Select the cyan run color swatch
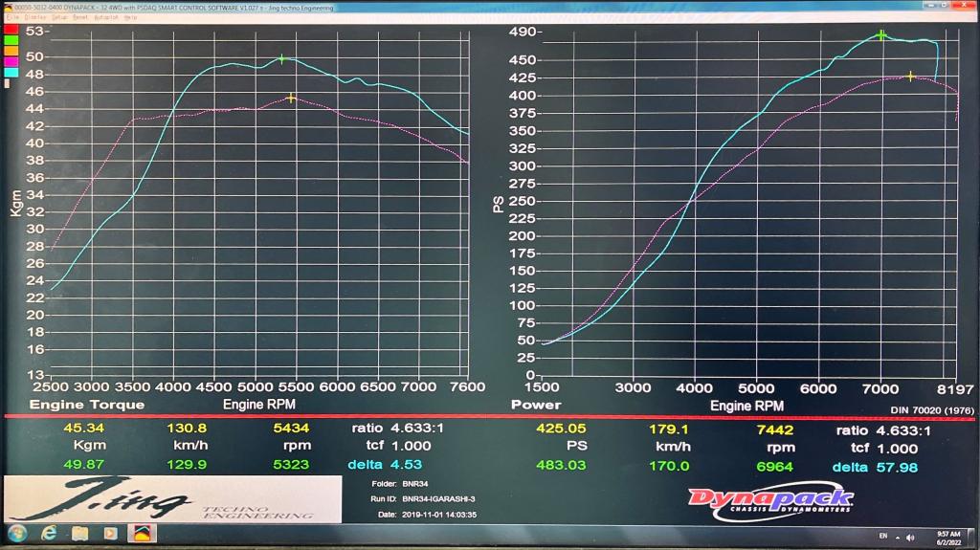This screenshot has width=980, height=550. pyautogui.click(x=11, y=72)
